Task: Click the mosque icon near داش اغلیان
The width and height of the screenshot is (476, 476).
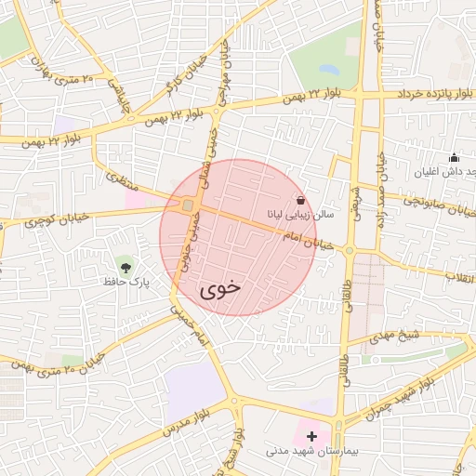Action: click(x=454, y=158)
